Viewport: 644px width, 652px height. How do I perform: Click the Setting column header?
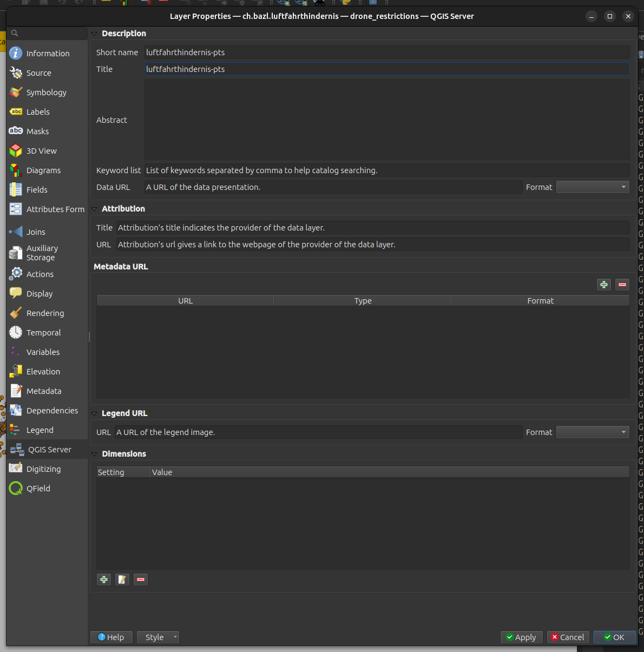tap(123, 472)
